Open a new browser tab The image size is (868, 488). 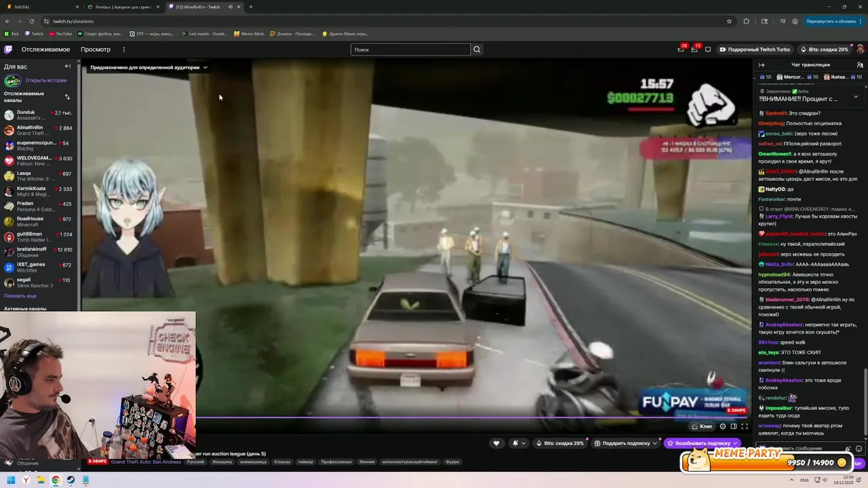251,7
